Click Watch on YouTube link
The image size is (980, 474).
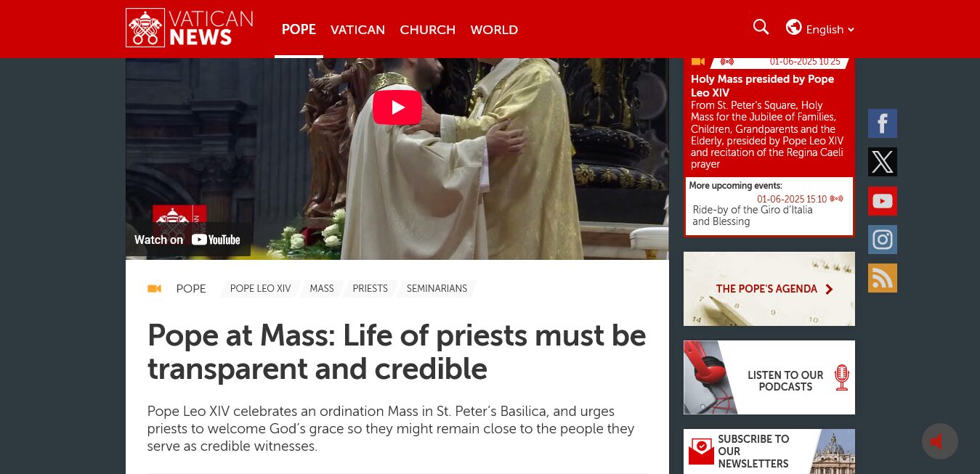[x=188, y=240]
